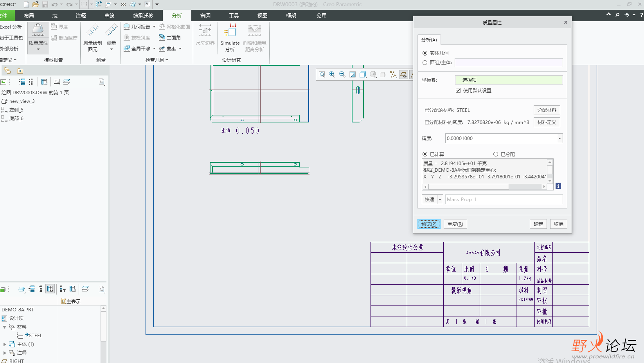Select the 测量绘制图元 ruler tool
Screen dimensions: 644x363
93,38
